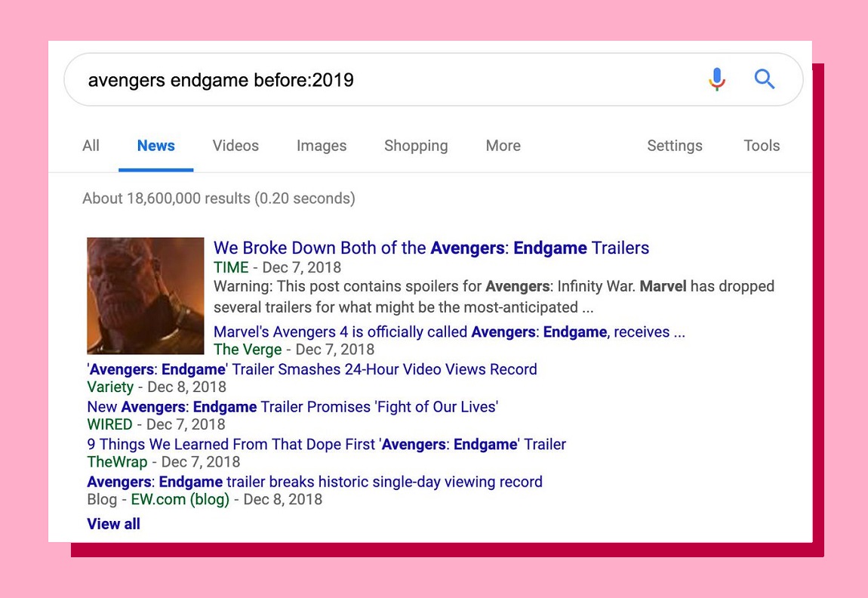Screen dimensions: 868x598
Task: Expand the More menu
Action: 503,146
